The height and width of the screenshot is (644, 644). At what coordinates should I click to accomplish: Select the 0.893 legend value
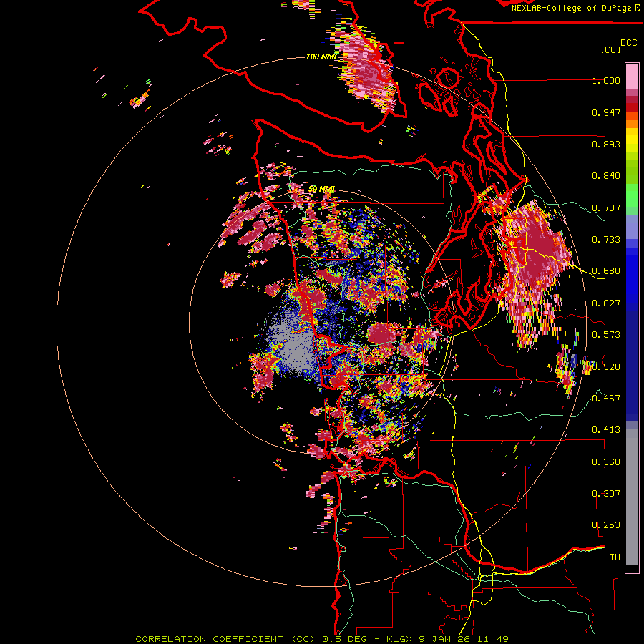coord(606,144)
